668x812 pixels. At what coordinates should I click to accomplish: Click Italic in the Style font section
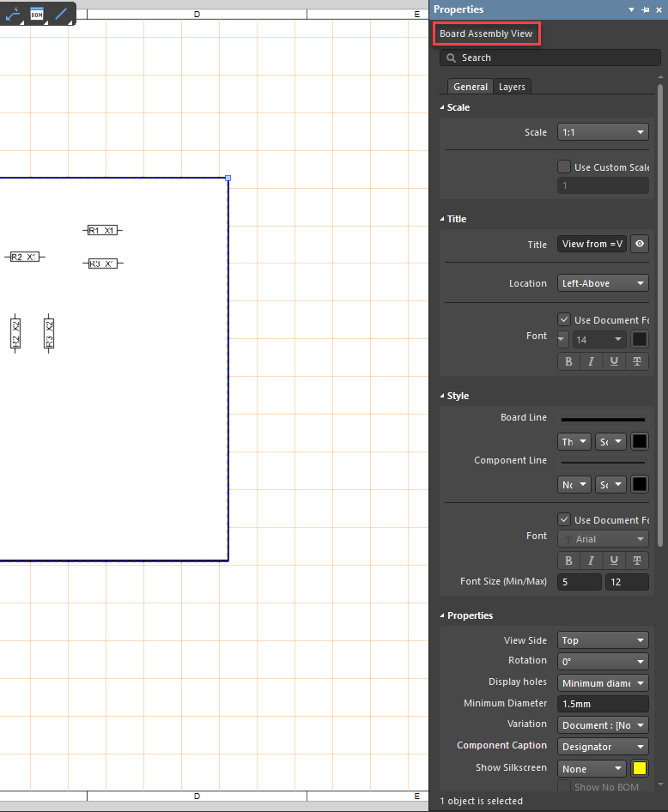click(x=591, y=561)
